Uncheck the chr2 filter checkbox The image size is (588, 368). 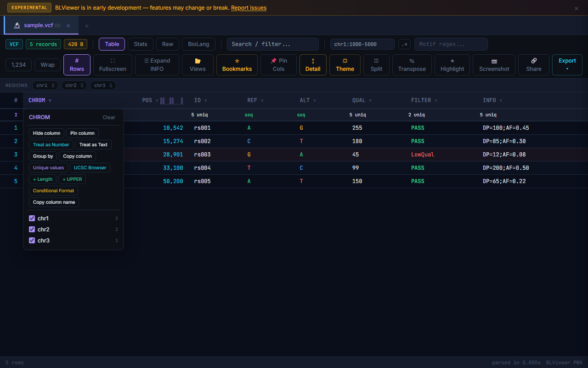pos(32,230)
